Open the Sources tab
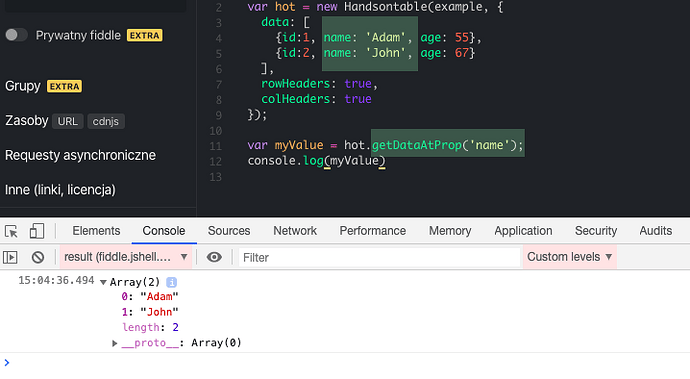Image resolution: width=690 pixels, height=379 pixels. pyautogui.click(x=229, y=231)
